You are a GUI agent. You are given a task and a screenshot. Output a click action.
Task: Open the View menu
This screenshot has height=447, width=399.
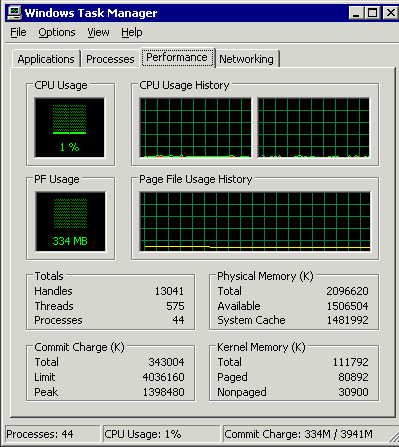pyautogui.click(x=98, y=32)
